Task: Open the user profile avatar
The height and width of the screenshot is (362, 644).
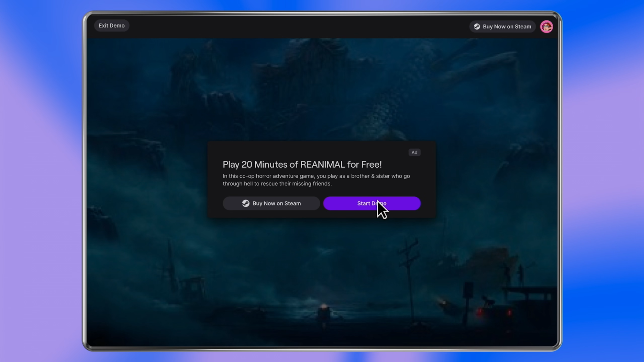Action: click(546, 27)
